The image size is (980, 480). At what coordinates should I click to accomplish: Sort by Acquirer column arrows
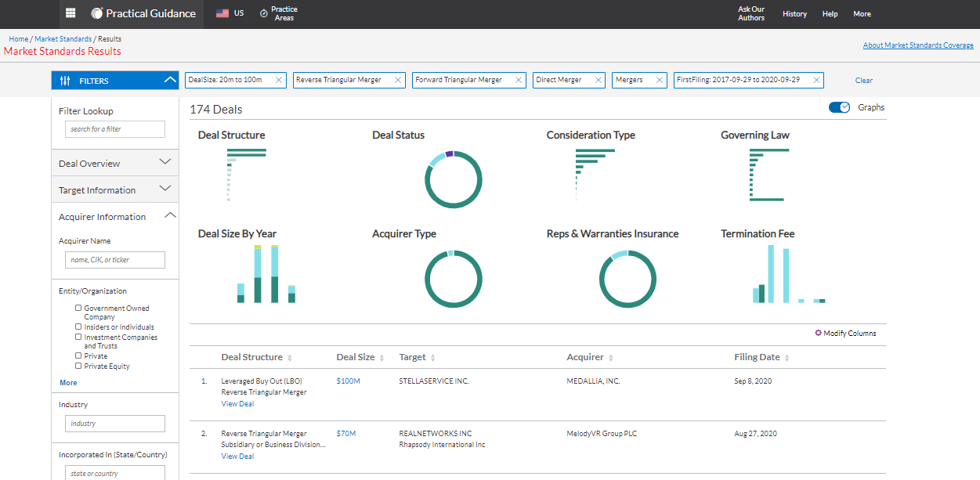[x=611, y=358]
